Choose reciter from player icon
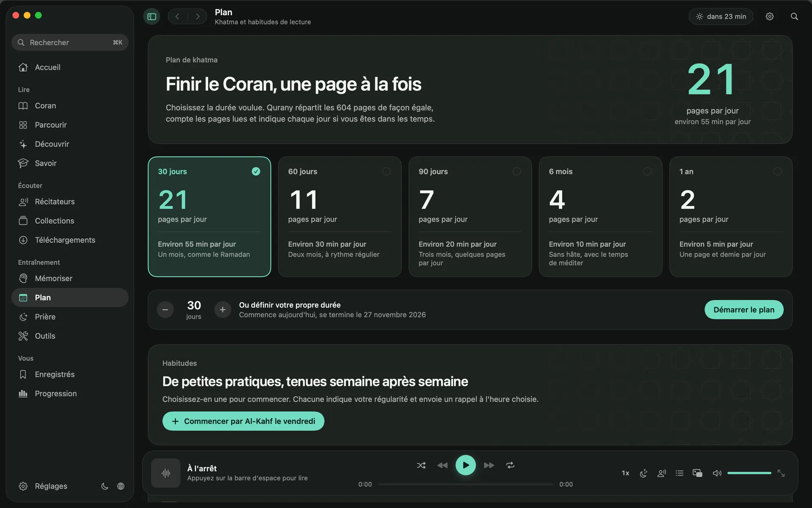812x508 pixels. tap(662, 473)
